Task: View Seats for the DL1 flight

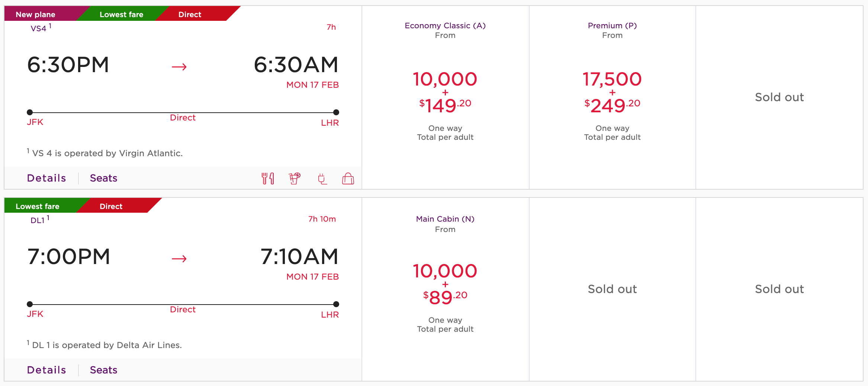Action: click(x=103, y=370)
